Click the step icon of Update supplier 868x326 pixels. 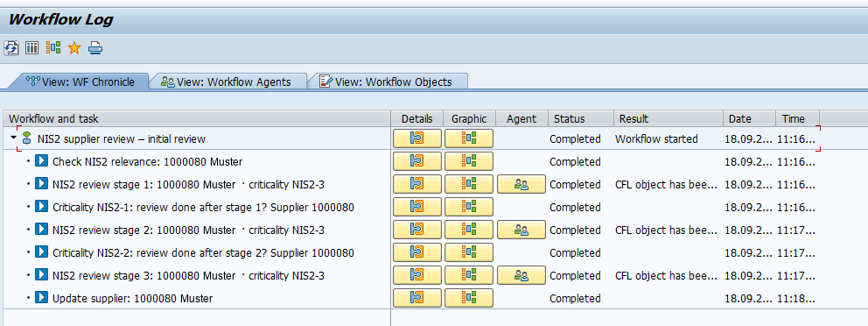41,297
